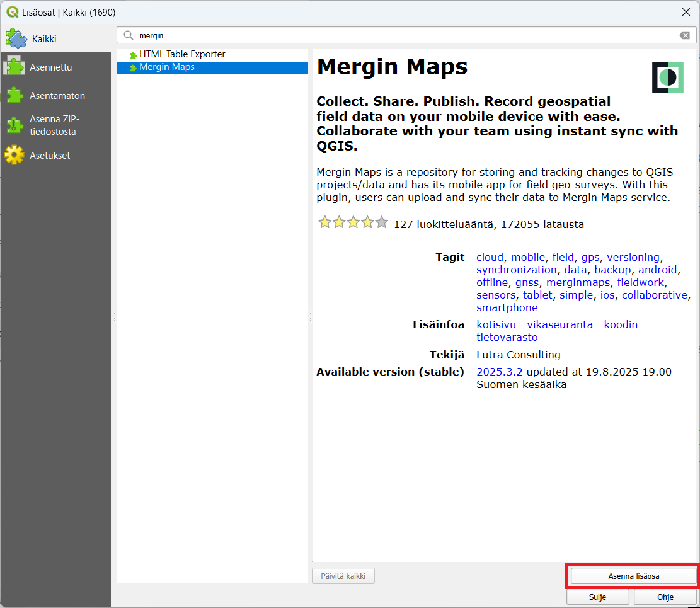Image resolution: width=700 pixels, height=608 pixels.
Task: Open the koodin tietovarasto repository link
Action: (621, 324)
